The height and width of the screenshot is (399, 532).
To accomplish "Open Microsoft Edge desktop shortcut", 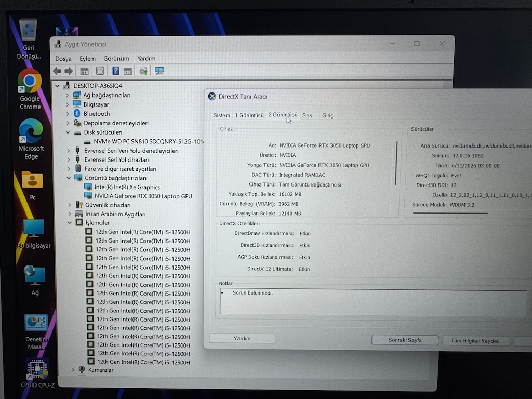I will [31, 139].
